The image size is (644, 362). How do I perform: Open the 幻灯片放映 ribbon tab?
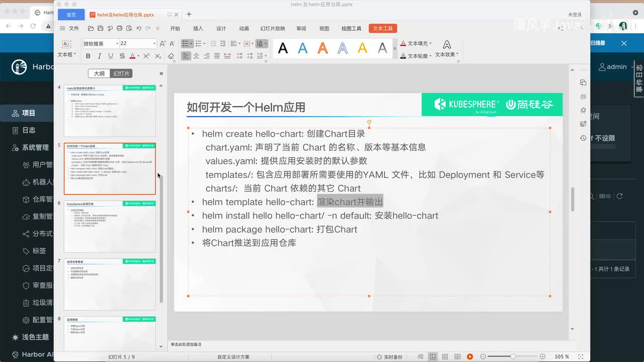click(273, 29)
